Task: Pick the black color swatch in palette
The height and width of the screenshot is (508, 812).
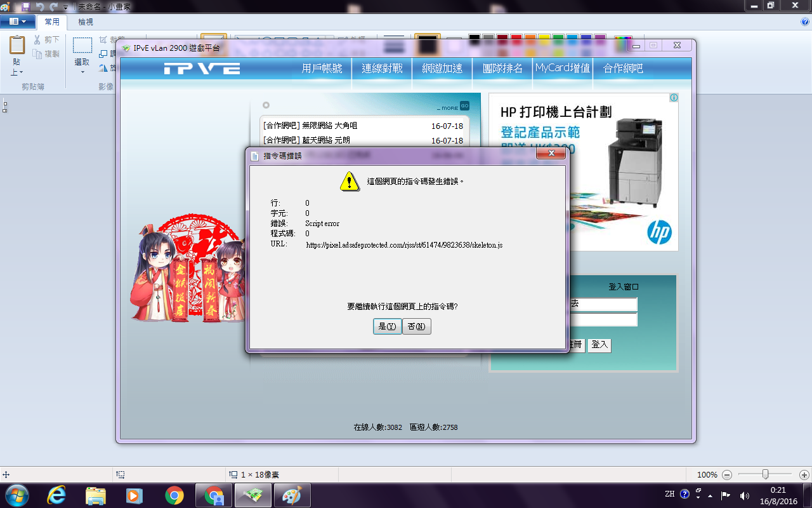Action: tap(475, 38)
